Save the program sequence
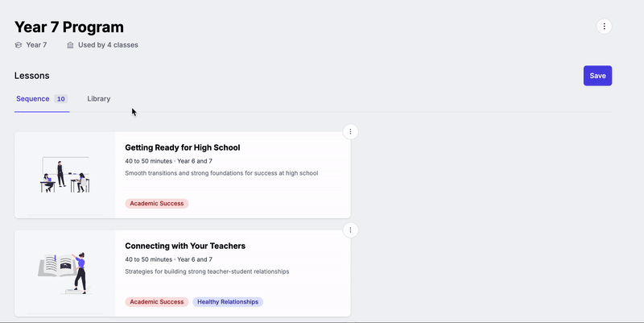The height and width of the screenshot is (323, 644). point(597,76)
